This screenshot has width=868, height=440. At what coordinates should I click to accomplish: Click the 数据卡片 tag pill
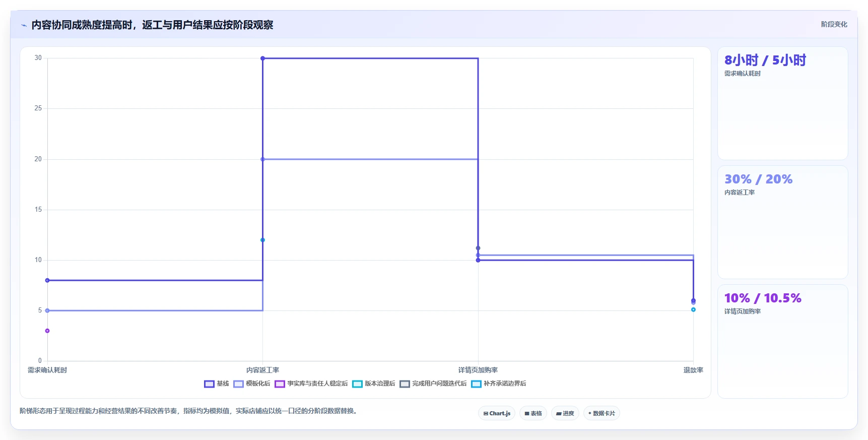pyautogui.click(x=602, y=413)
